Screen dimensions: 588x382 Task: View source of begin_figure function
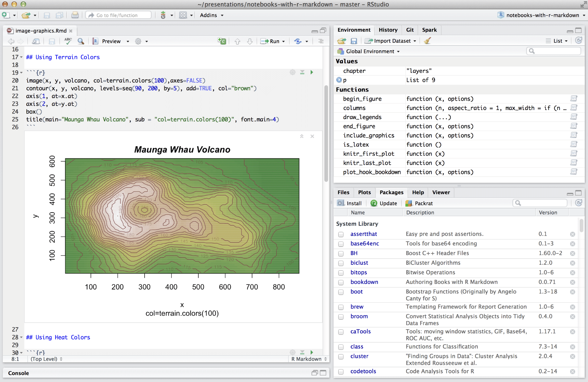tap(574, 98)
